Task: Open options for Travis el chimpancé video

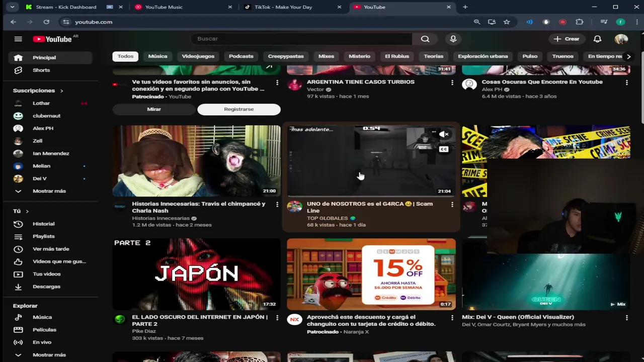Action: tap(277, 204)
